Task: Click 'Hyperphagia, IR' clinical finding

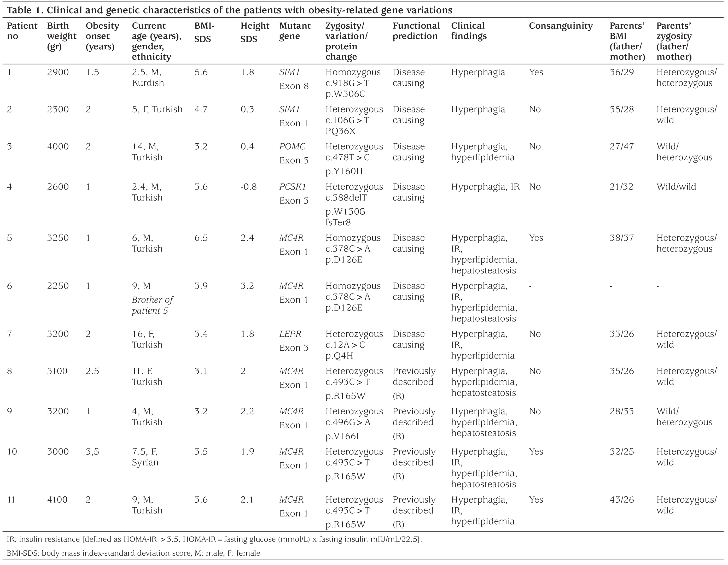Action: (x=485, y=187)
